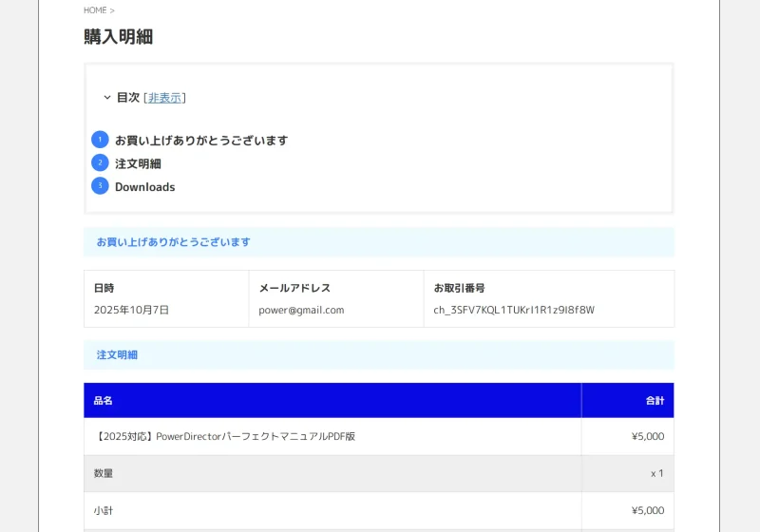Click the 小計 row label

[103, 510]
